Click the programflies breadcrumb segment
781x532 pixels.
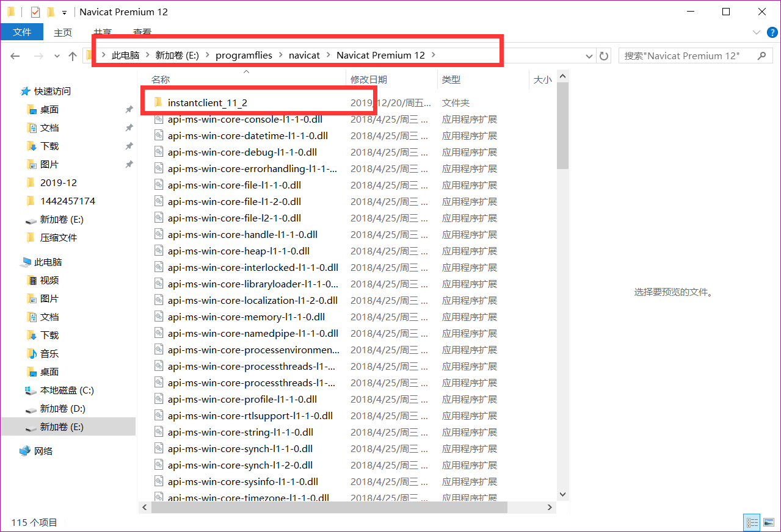point(244,55)
